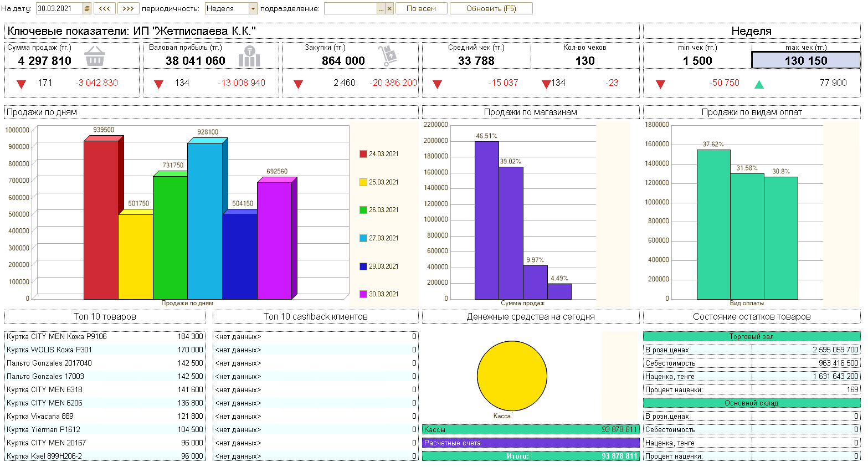
Task: Click the shopping basket sales sum icon
Action: pyautogui.click(x=95, y=56)
